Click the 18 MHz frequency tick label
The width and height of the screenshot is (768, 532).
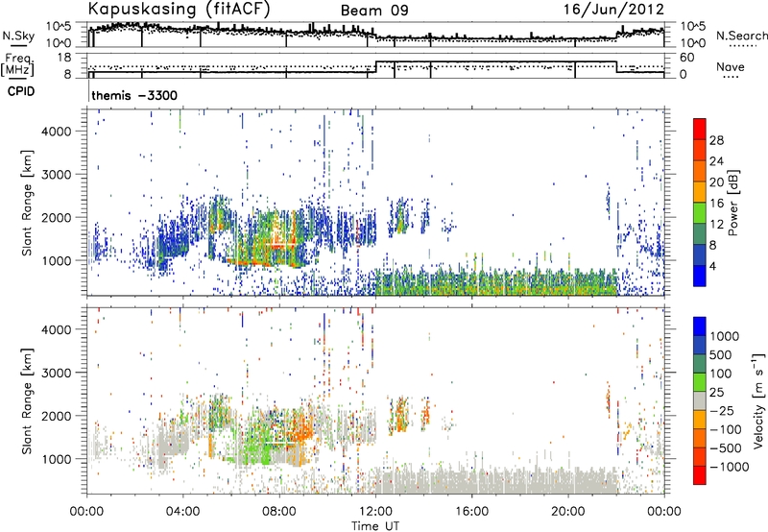tap(64, 58)
